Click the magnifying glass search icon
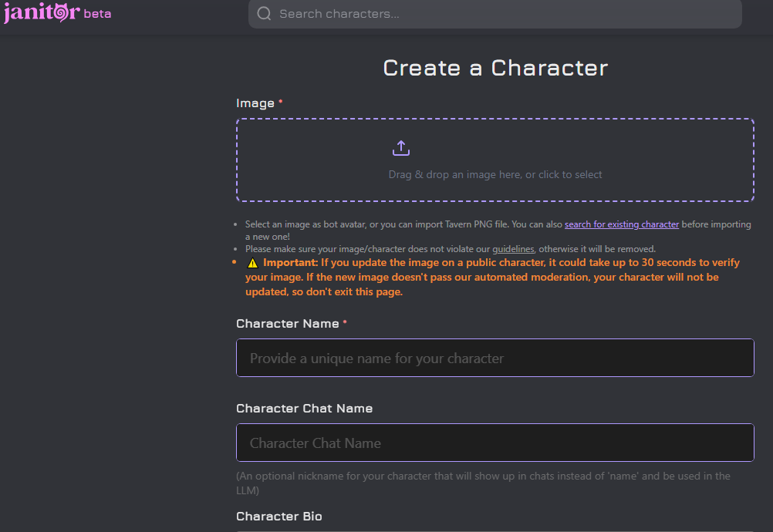The height and width of the screenshot is (532, 773). click(264, 14)
